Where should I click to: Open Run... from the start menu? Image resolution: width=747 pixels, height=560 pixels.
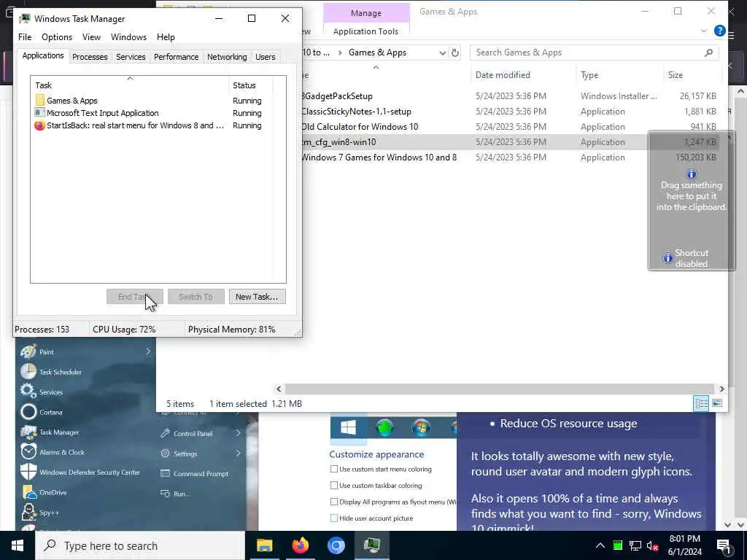pos(180,494)
